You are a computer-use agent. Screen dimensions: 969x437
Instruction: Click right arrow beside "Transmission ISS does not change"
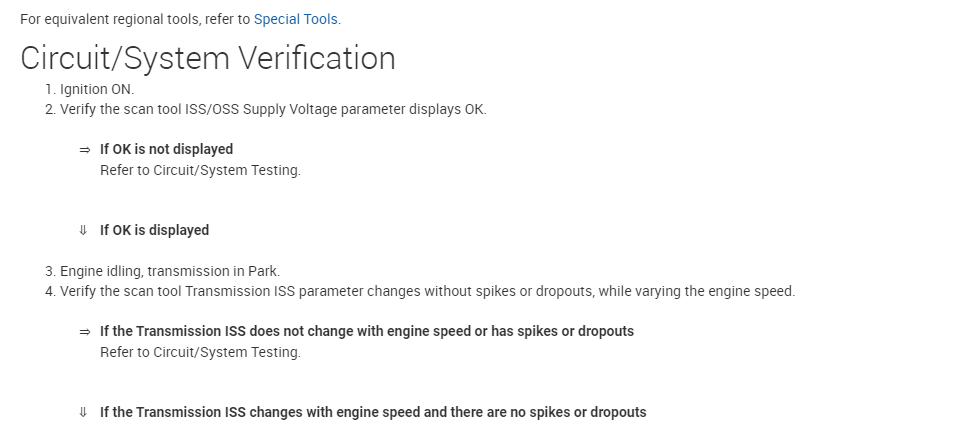click(x=84, y=332)
